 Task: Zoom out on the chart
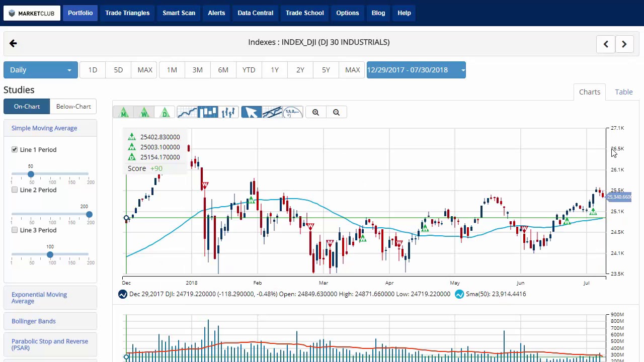click(336, 113)
